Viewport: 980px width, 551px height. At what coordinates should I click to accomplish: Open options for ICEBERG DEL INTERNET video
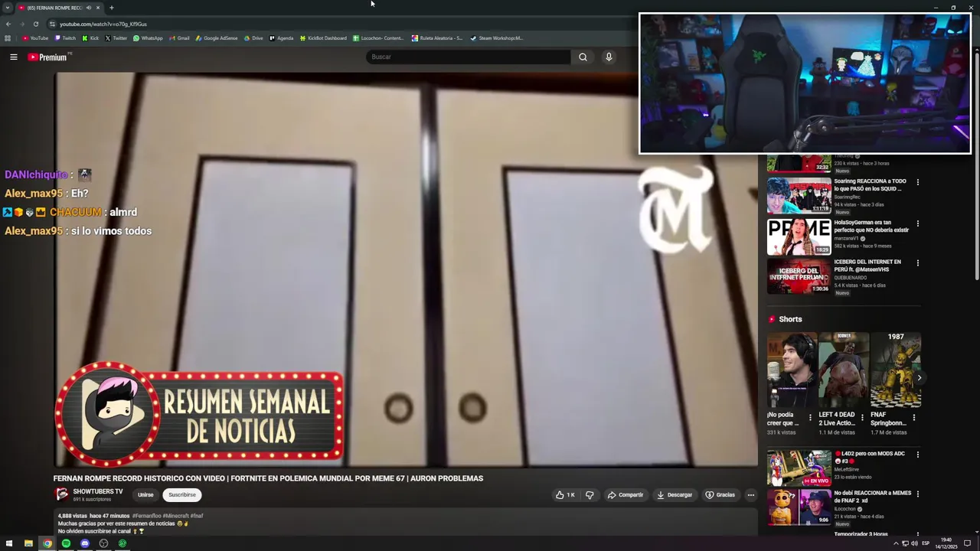click(x=918, y=262)
